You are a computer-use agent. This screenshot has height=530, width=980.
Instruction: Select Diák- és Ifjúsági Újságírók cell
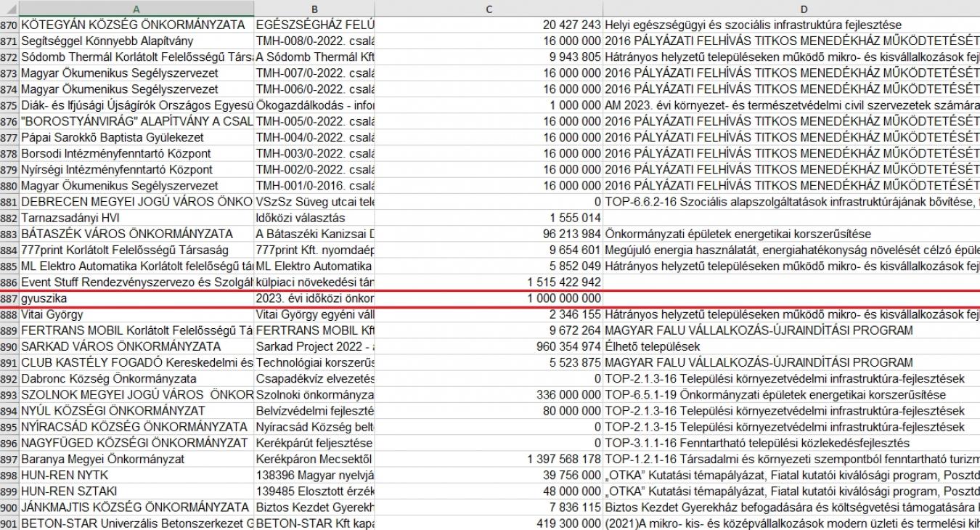137,105
